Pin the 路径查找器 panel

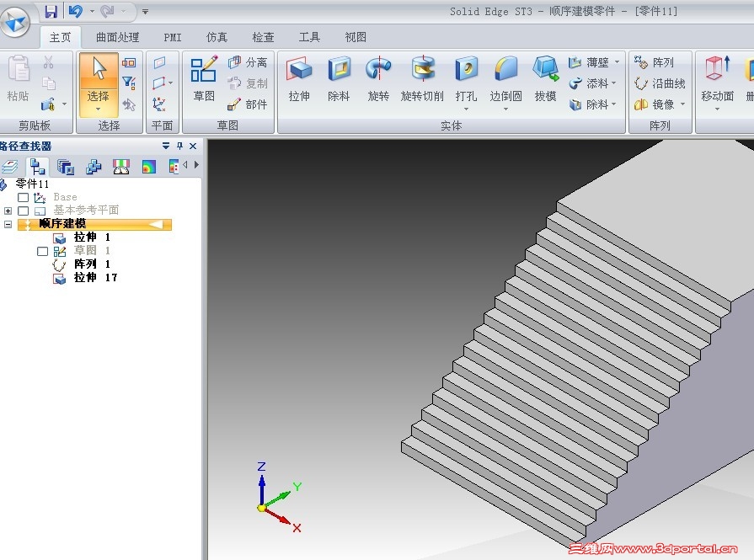(x=179, y=146)
